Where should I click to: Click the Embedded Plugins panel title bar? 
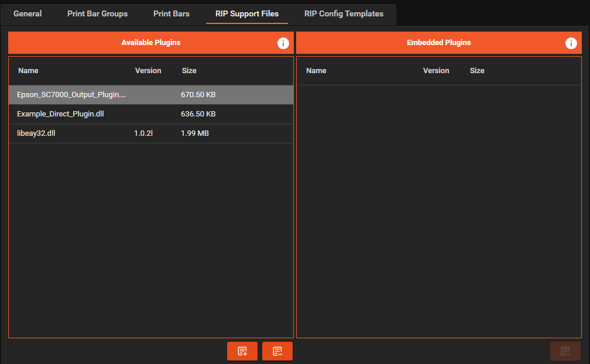(x=438, y=43)
